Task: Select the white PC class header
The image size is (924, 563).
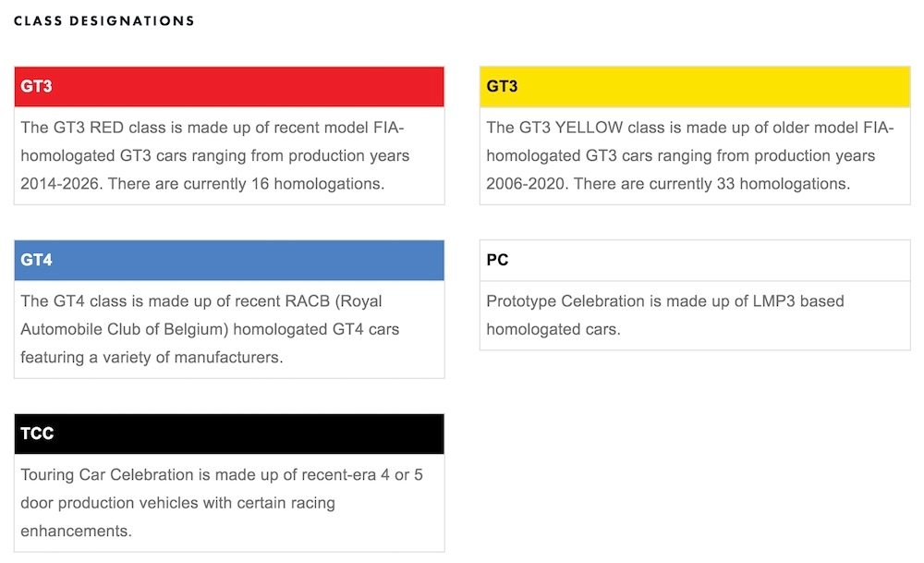Action: [x=695, y=261]
